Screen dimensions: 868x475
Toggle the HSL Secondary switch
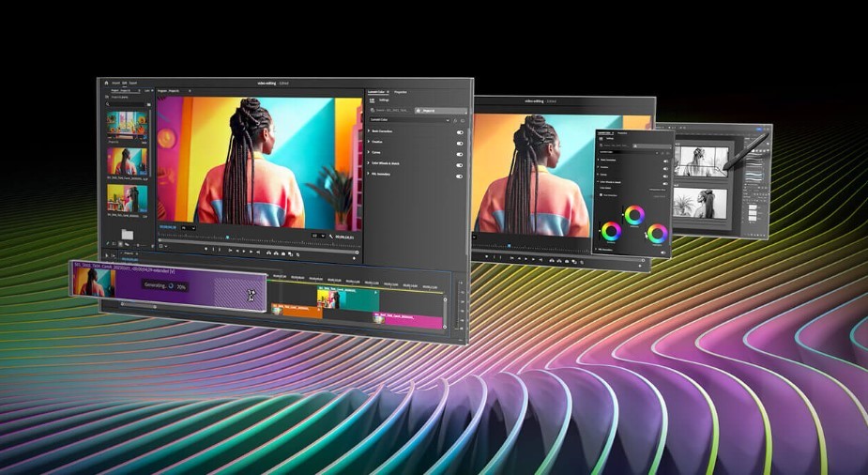point(460,176)
